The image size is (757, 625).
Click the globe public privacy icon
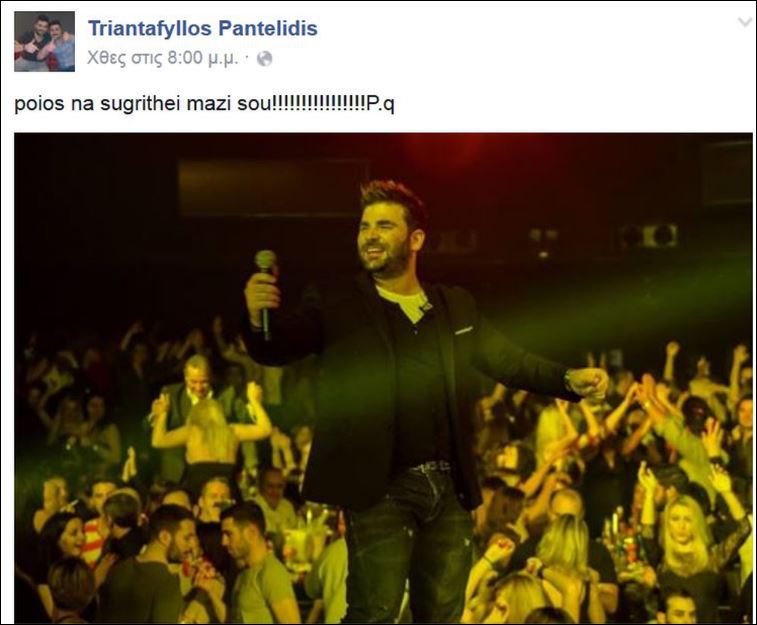264,59
